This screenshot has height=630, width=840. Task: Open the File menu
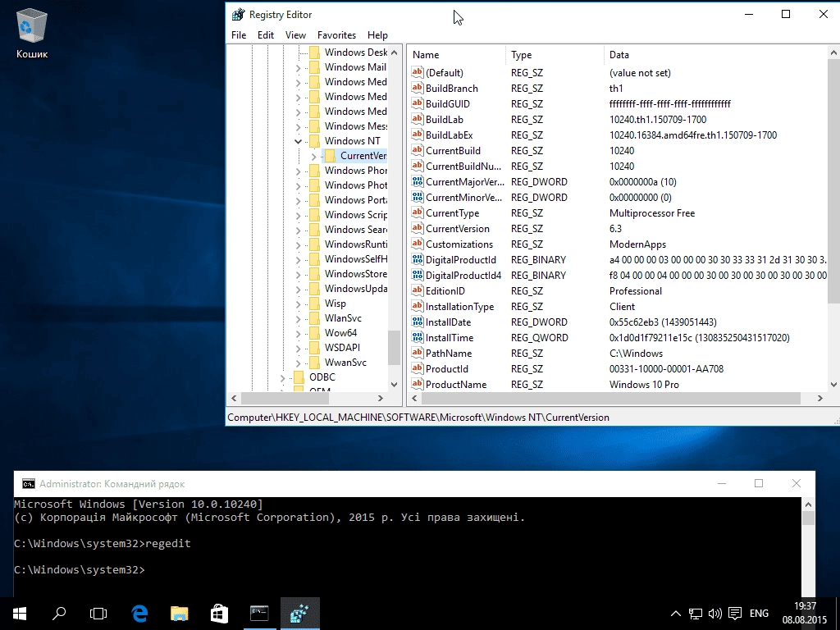(239, 34)
